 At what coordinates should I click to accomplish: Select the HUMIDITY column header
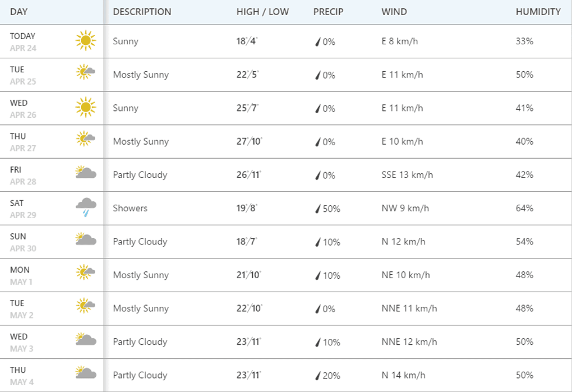click(x=538, y=12)
